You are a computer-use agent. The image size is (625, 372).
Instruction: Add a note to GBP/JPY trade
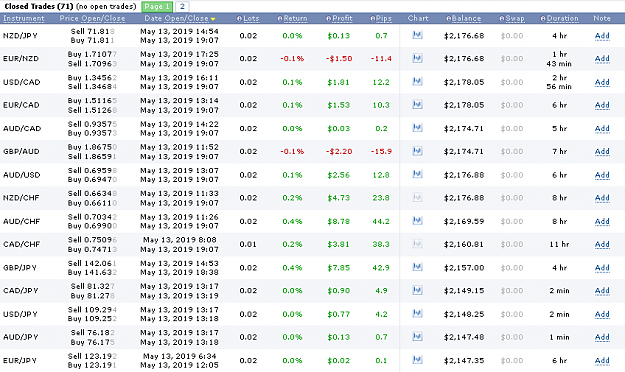tap(602, 268)
